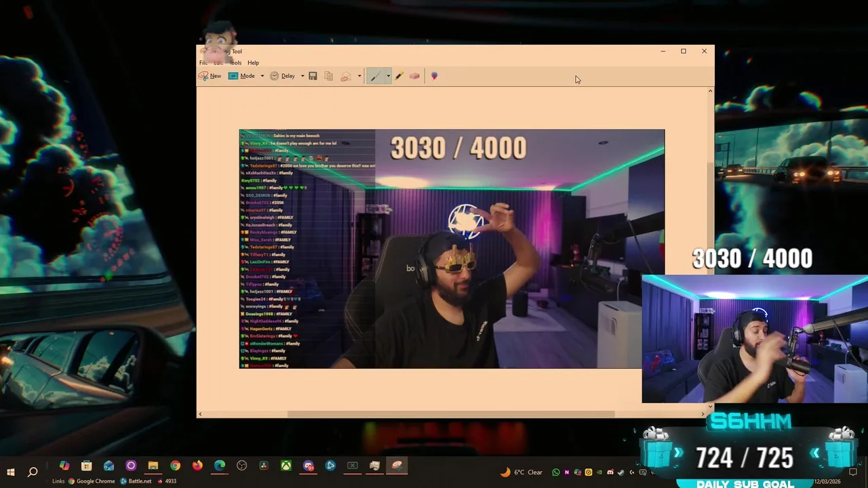Open the Mail app on taskbar
The image size is (868, 488).
pos(108,466)
